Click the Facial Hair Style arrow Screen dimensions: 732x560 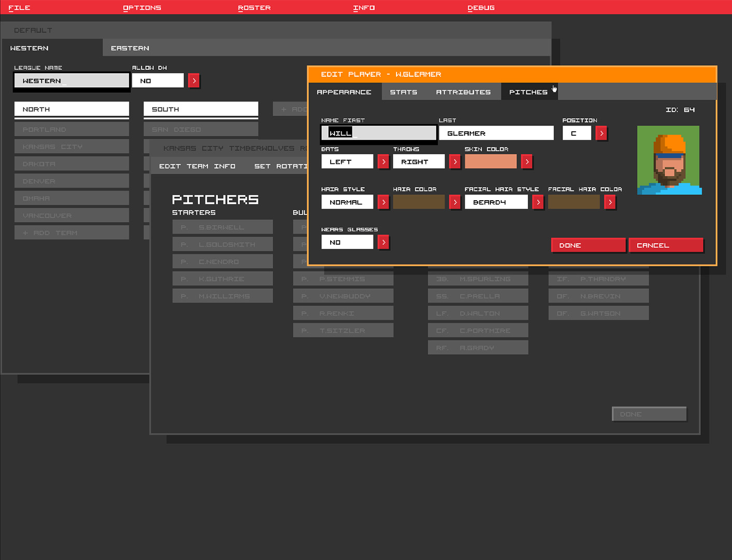pos(538,202)
